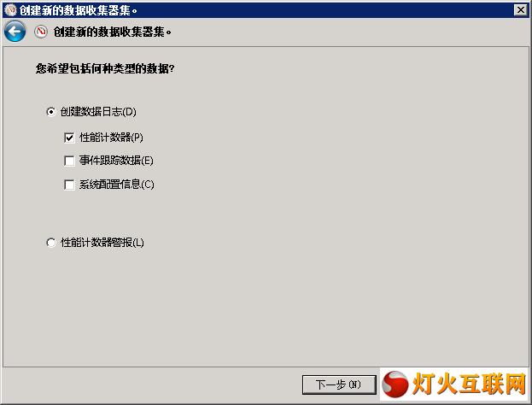Click the 您希望包括何种类型的数据? heading
The height and width of the screenshot is (405, 532).
pos(105,68)
